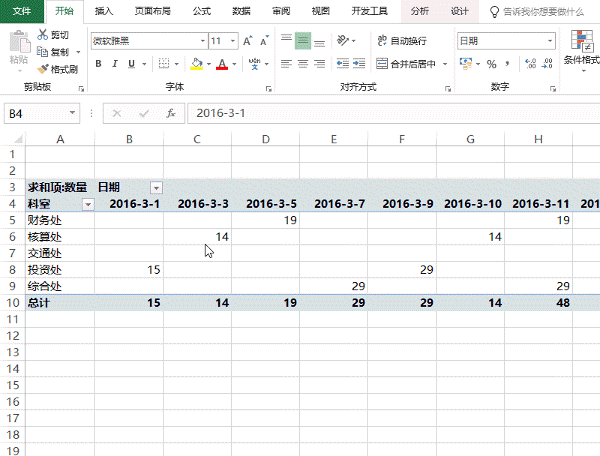
Task: Switch to Data (数据) tab
Action: click(x=241, y=11)
